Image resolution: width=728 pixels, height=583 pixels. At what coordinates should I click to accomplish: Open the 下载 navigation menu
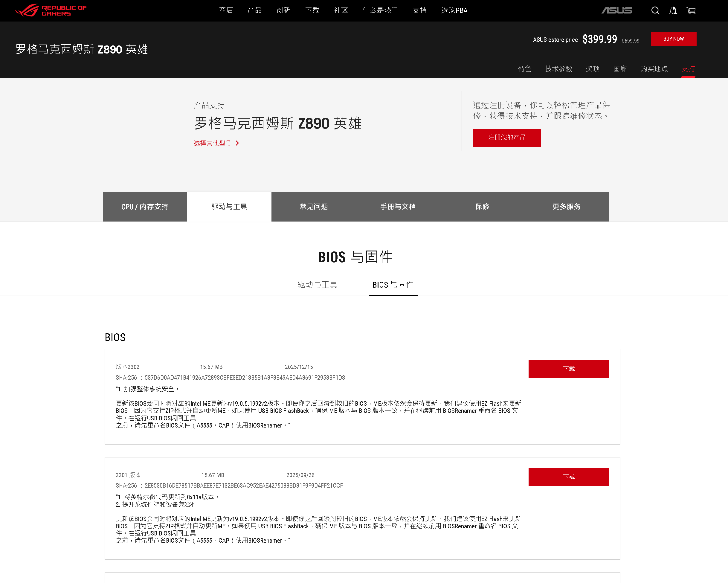312,10
